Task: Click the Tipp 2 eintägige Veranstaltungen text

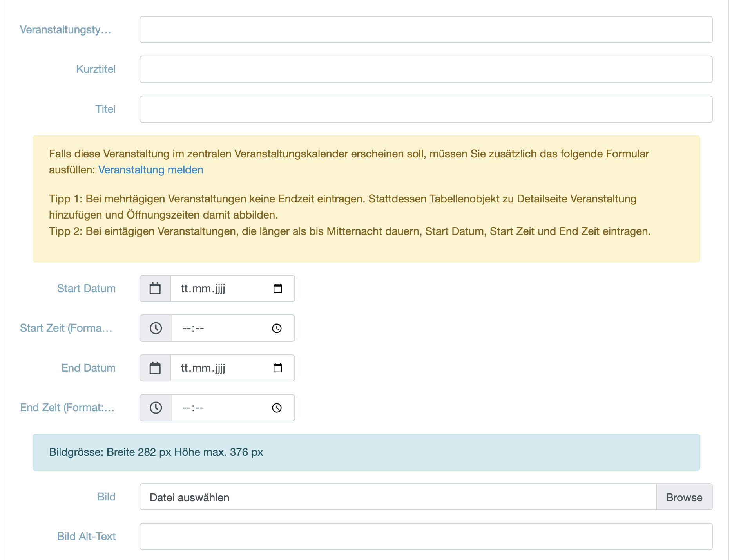Action: pyautogui.click(x=350, y=231)
